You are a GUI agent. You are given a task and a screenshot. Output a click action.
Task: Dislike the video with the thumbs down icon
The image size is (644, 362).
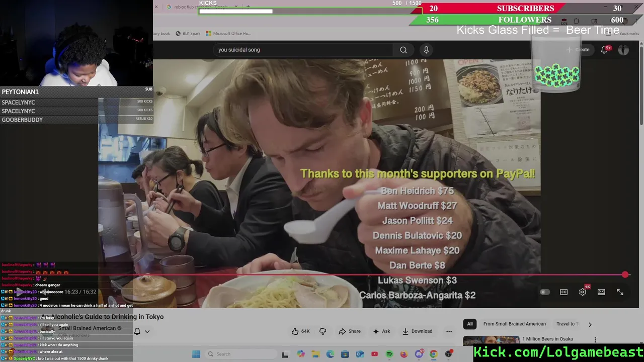(x=323, y=331)
